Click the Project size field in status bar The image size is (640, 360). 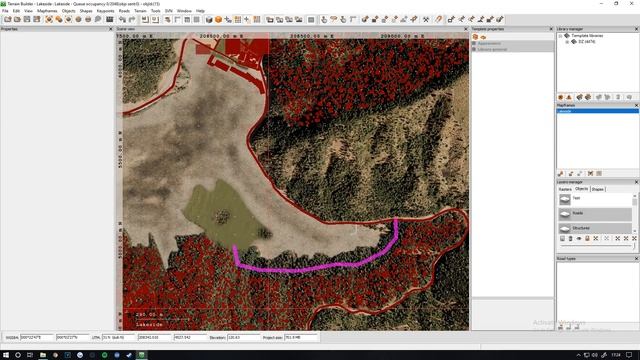(300, 338)
